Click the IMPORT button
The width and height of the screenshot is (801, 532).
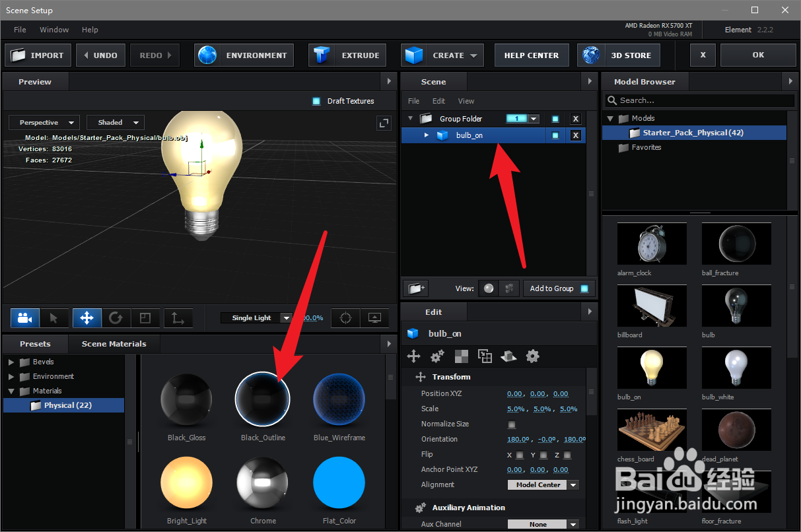38,55
